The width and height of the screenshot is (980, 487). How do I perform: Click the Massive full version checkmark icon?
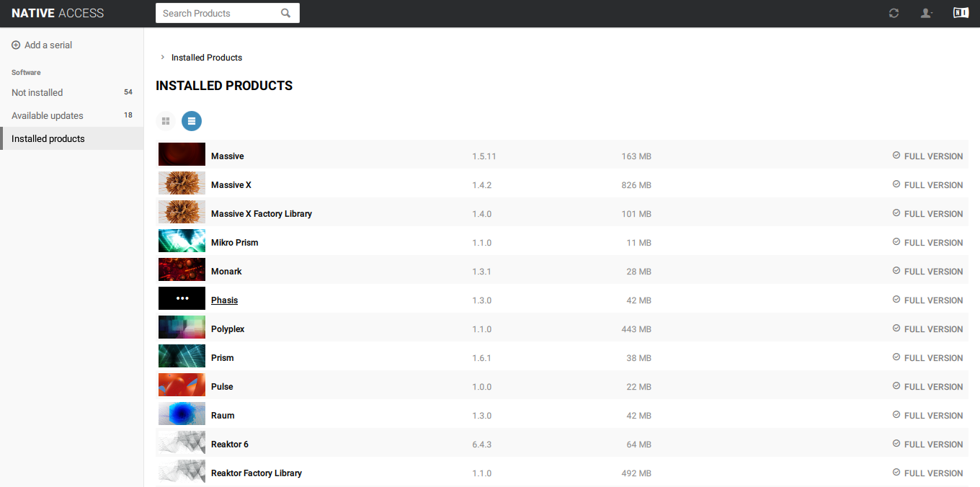[896, 155]
